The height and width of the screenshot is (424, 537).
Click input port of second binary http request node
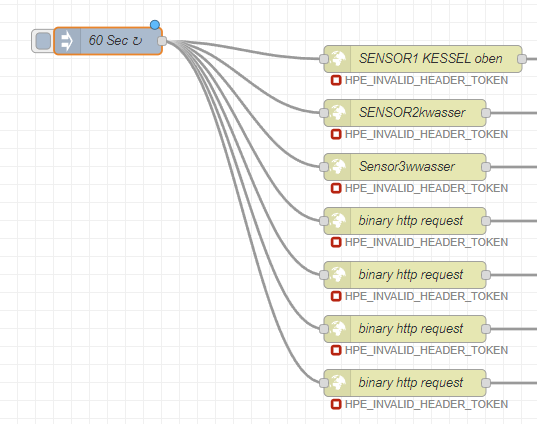pos(324,275)
